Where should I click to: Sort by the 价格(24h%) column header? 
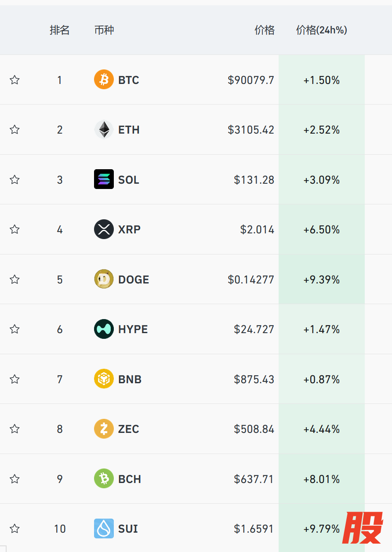pyautogui.click(x=322, y=30)
